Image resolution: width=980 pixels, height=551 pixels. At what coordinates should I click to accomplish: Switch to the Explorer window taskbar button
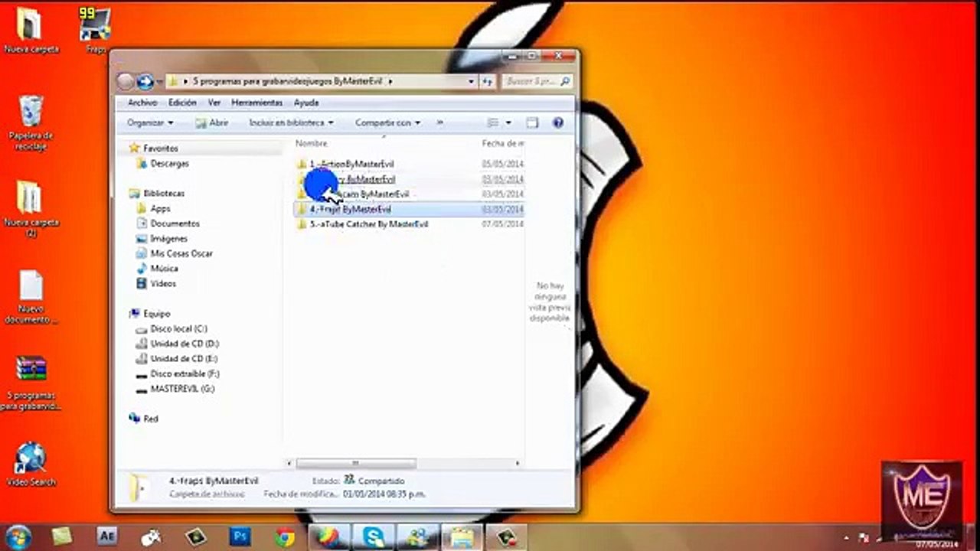point(462,537)
